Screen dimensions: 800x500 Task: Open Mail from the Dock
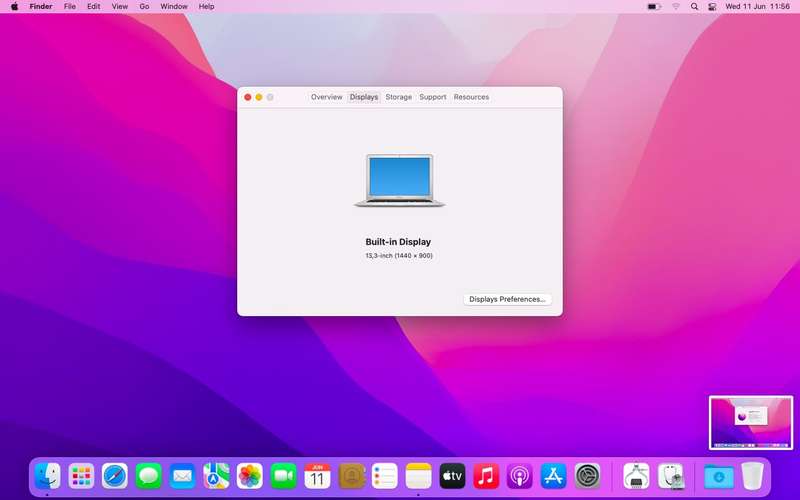point(182,476)
